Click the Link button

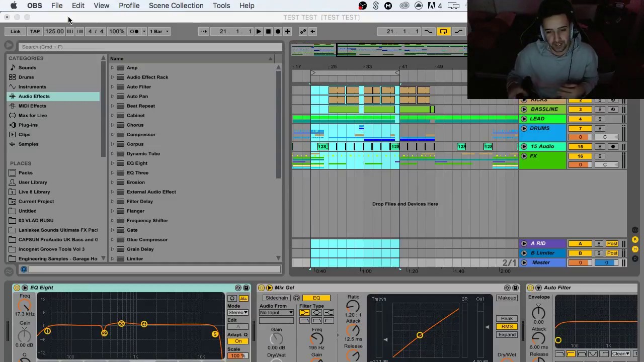point(16,31)
